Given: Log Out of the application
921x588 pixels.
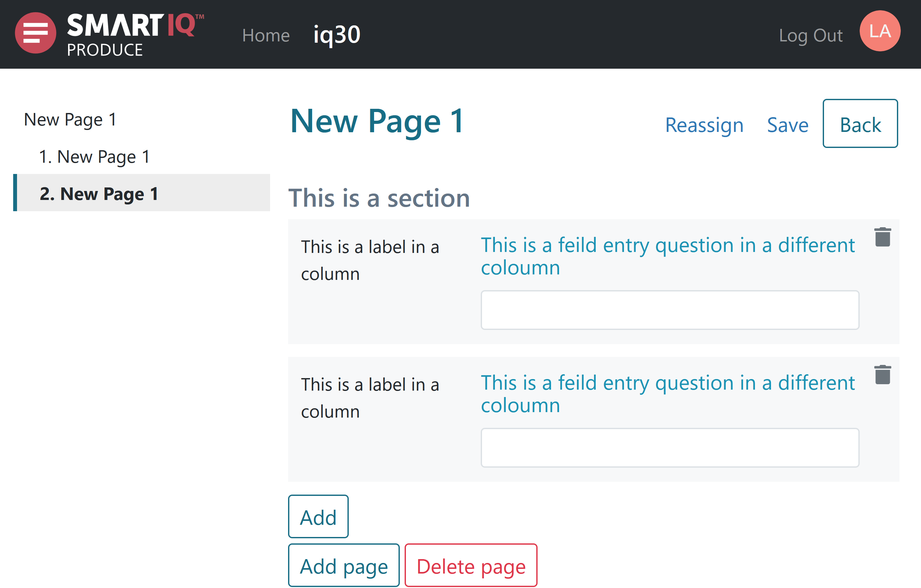Looking at the screenshot, I should click(811, 36).
